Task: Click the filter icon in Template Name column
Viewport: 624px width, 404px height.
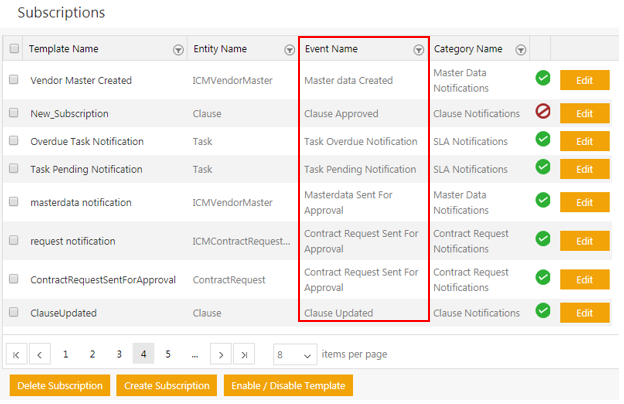Action: click(x=178, y=49)
